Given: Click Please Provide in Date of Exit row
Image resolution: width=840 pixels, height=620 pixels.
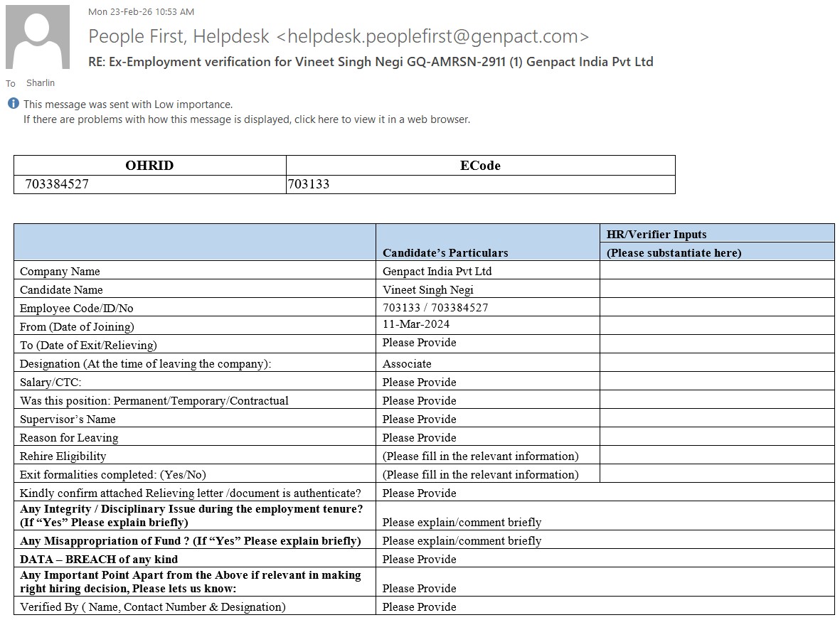Looking at the screenshot, I should (420, 343).
